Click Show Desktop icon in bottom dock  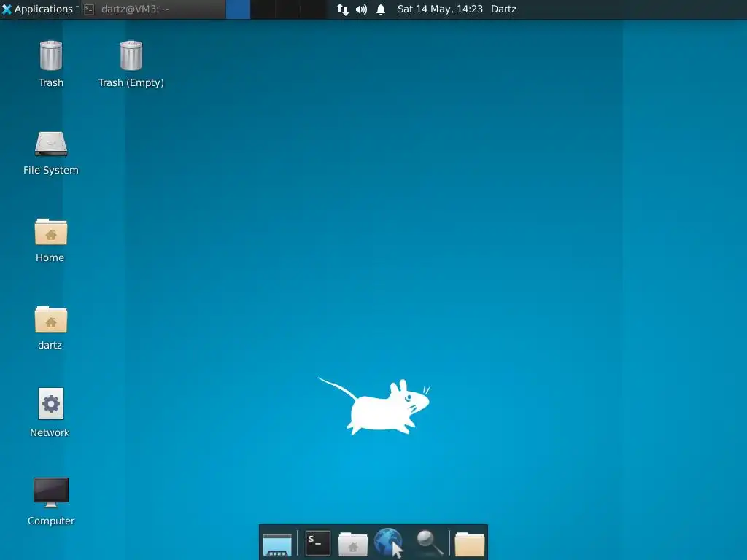point(277,544)
